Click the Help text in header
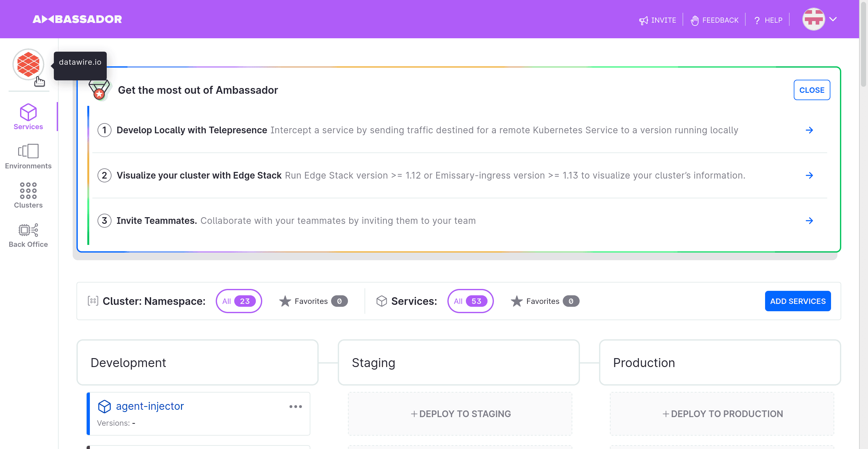This screenshot has width=868, height=449. point(773,20)
